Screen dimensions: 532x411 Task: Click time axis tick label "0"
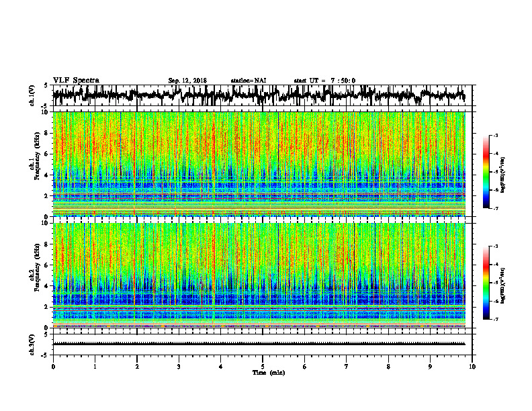point(53,367)
